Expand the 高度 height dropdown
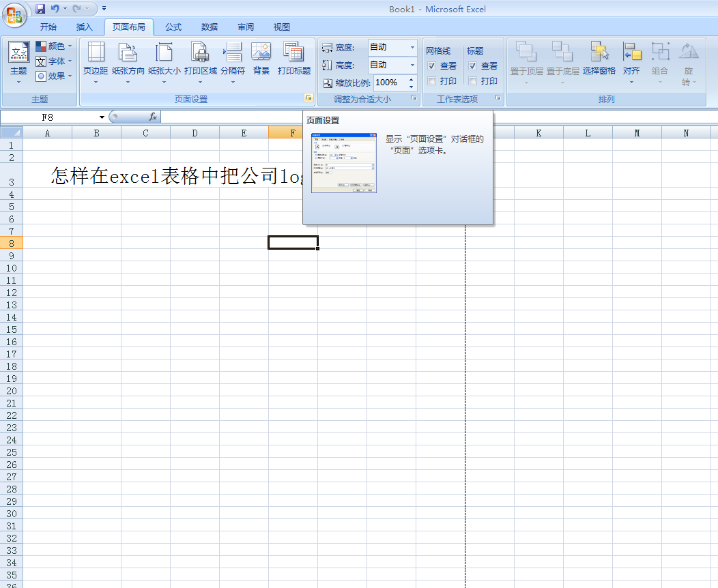Viewport: 718px width, 588px height. tap(412, 65)
